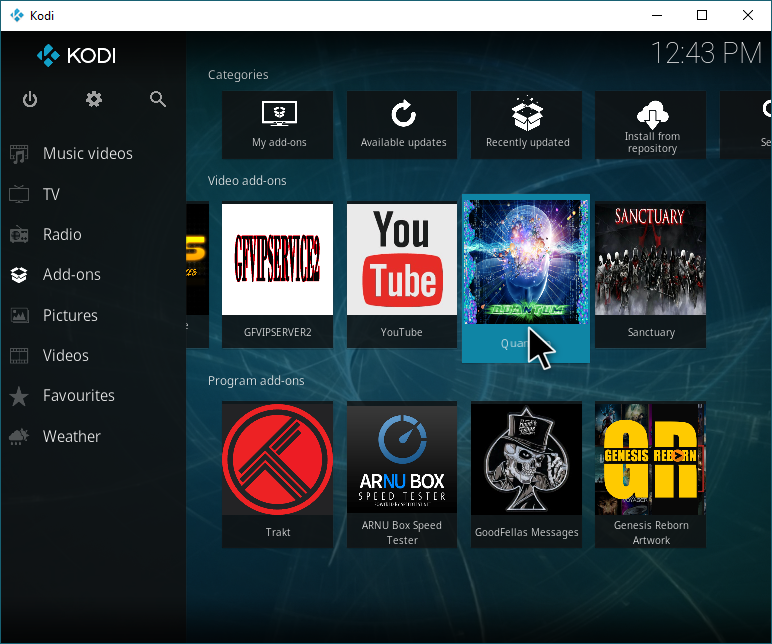Click the Pictures icon in sidebar
This screenshot has height=644, width=772.
(19, 315)
